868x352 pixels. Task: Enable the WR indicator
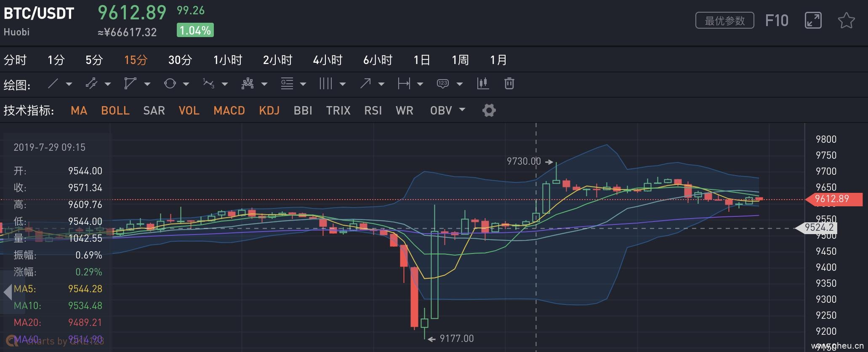click(405, 110)
